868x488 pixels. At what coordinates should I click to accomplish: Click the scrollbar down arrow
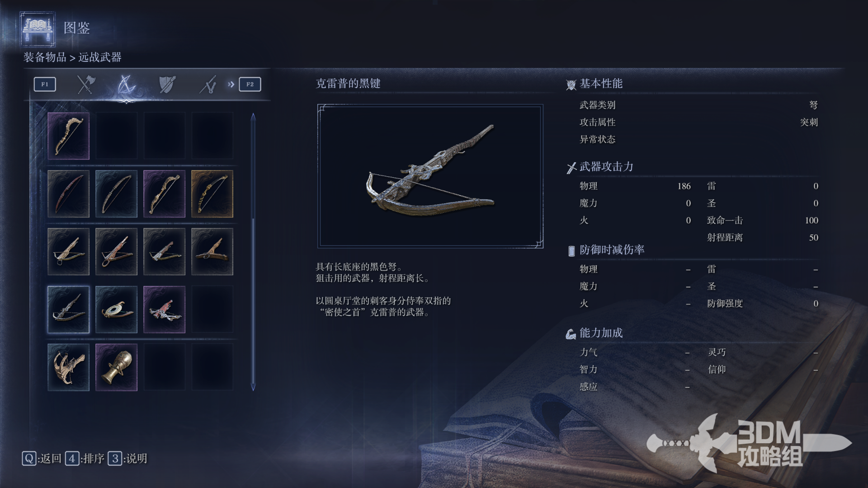(x=253, y=388)
